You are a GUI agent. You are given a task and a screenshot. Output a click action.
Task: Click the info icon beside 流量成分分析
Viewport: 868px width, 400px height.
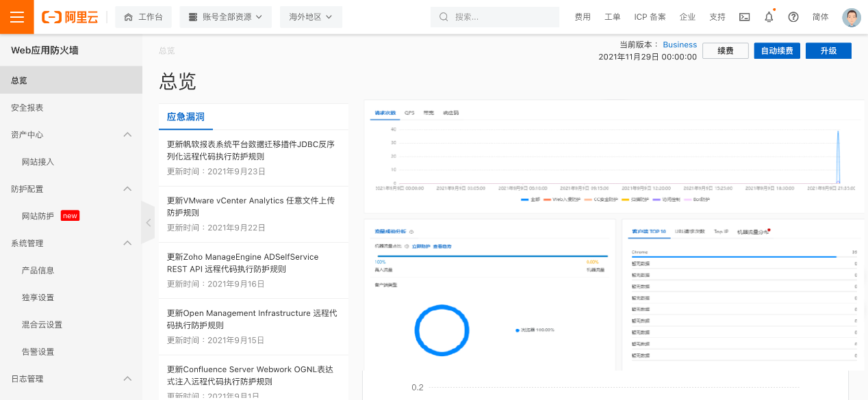(x=411, y=232)
